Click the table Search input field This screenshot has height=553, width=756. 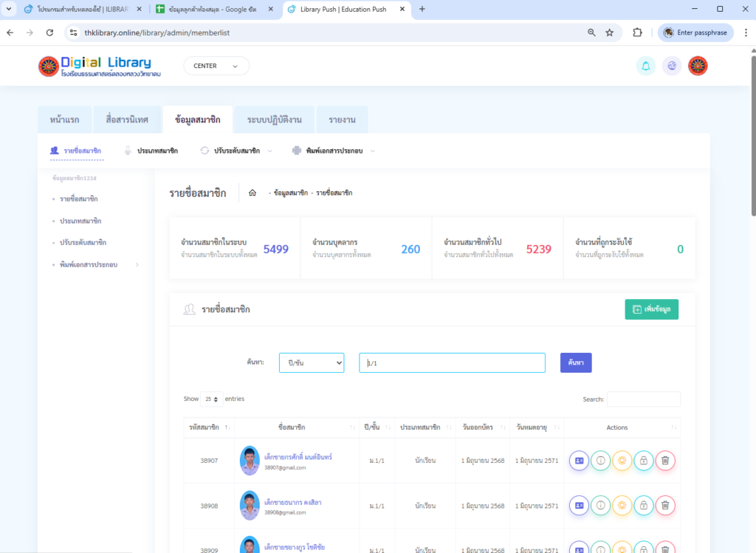point(643,399)
